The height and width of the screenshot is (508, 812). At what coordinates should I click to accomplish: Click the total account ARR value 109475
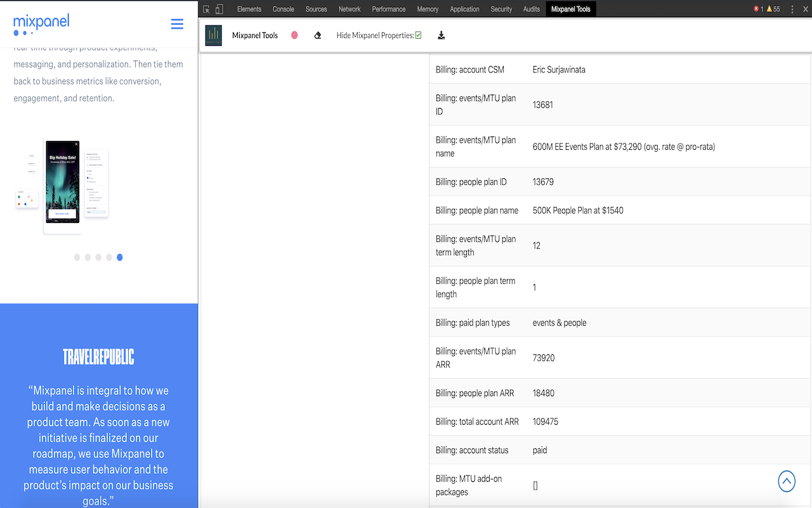[x=546, y=422]
